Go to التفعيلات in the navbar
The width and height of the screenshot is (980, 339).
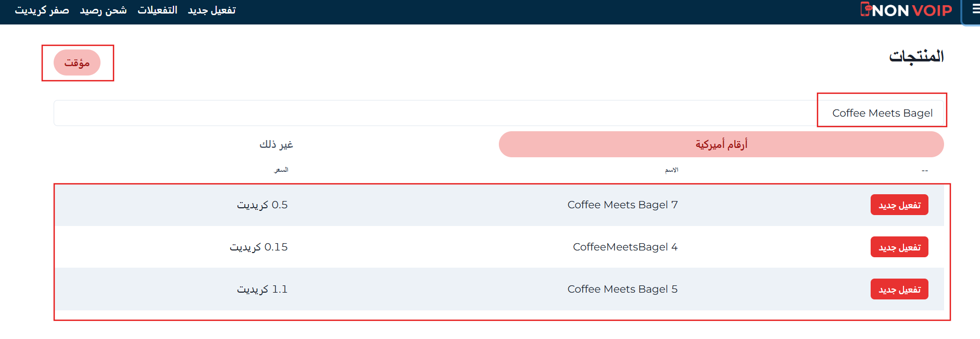(x=157, y=10)
